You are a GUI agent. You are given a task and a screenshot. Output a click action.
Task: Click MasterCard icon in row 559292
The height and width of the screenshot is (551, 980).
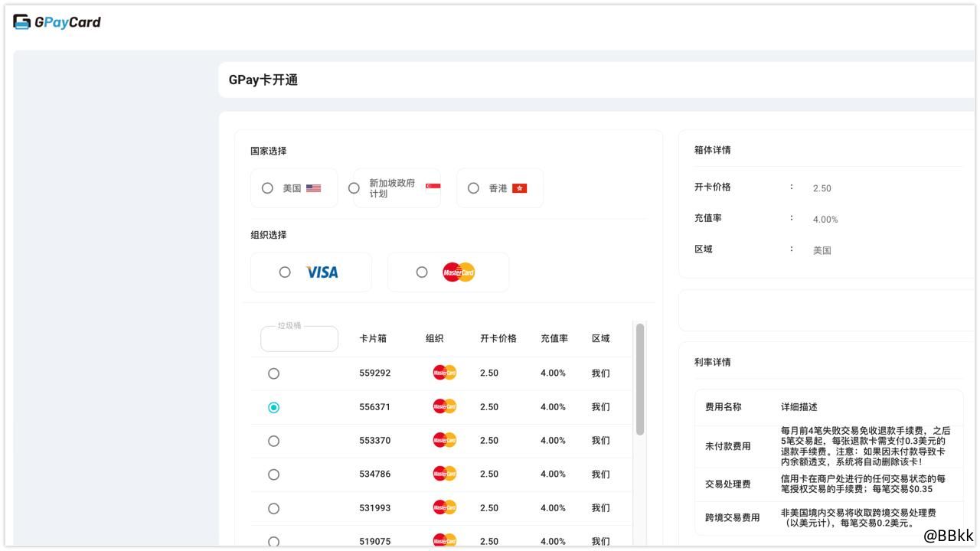[445, 373]
